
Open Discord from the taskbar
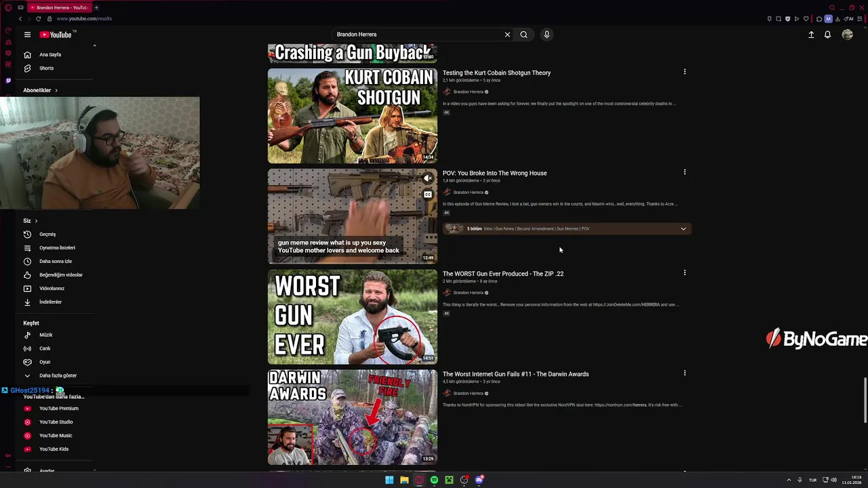[479, 480]
